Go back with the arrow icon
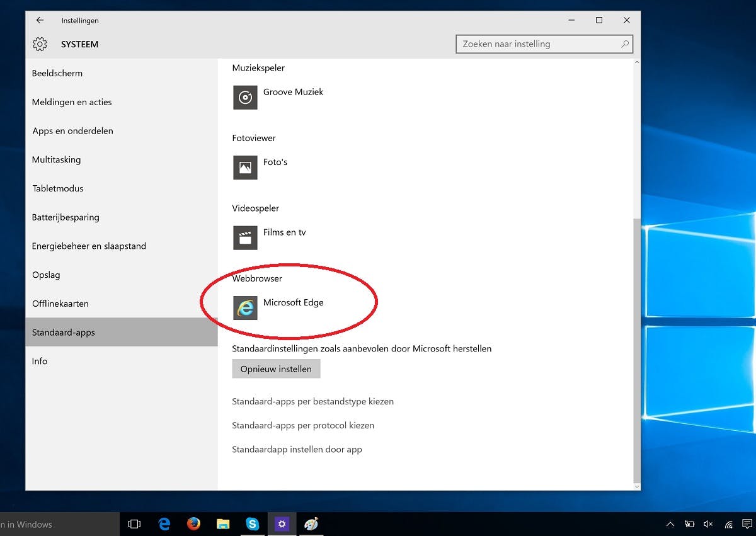The width and height of the screenshot is (756, 536). pyautogui.click(x=40, y=21)
